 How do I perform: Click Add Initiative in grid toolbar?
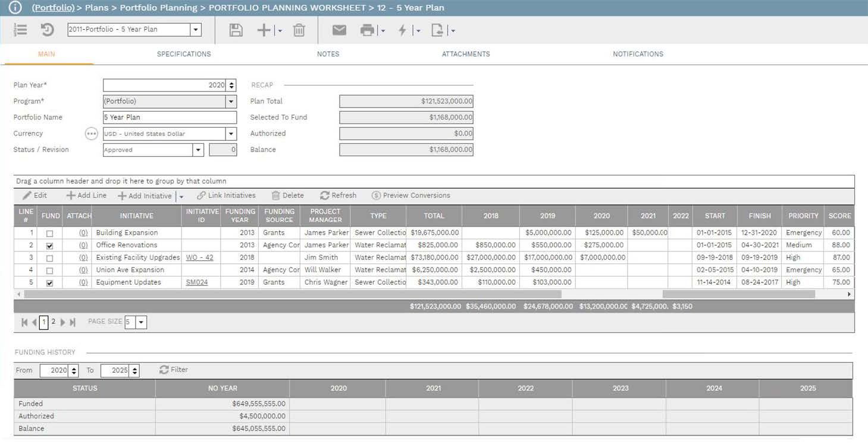pyautogui.click(x=145, y=196)
